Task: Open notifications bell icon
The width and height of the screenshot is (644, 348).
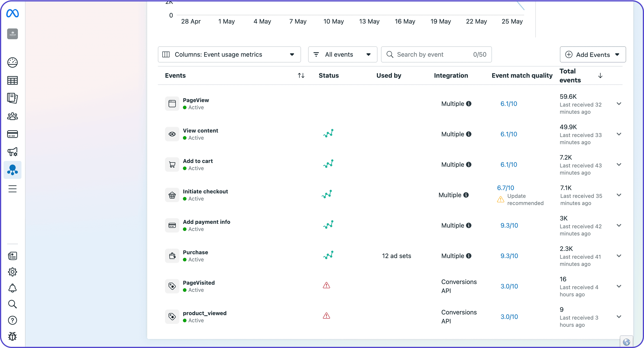Action: (12, 288)
